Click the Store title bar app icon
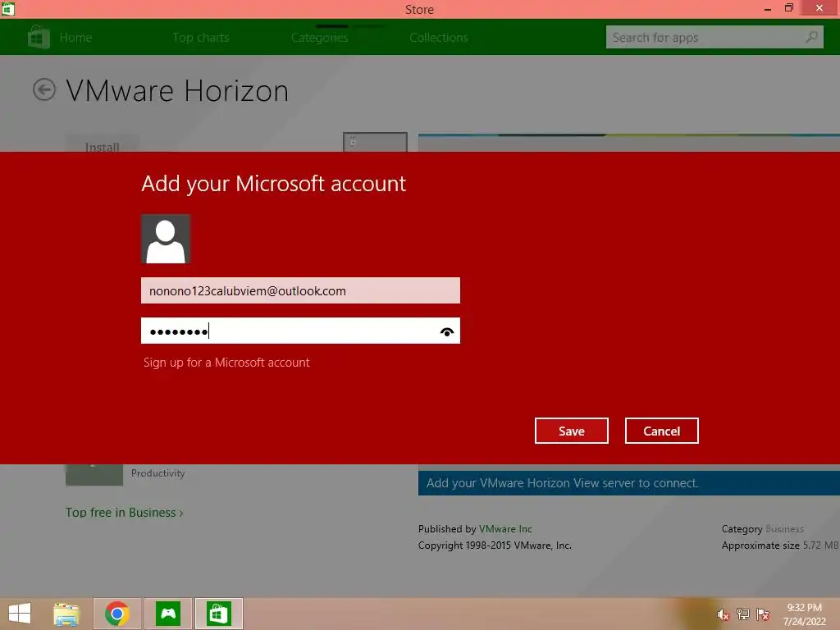840x630 pixels. pos(8,8)
